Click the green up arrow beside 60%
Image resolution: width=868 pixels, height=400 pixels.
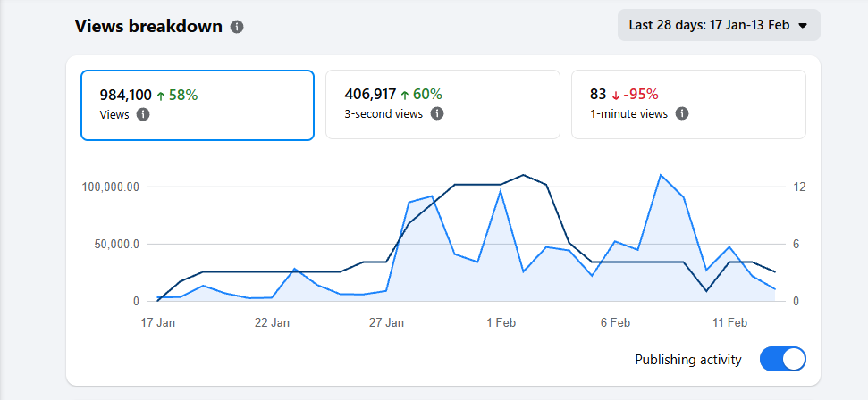(405, 95)
